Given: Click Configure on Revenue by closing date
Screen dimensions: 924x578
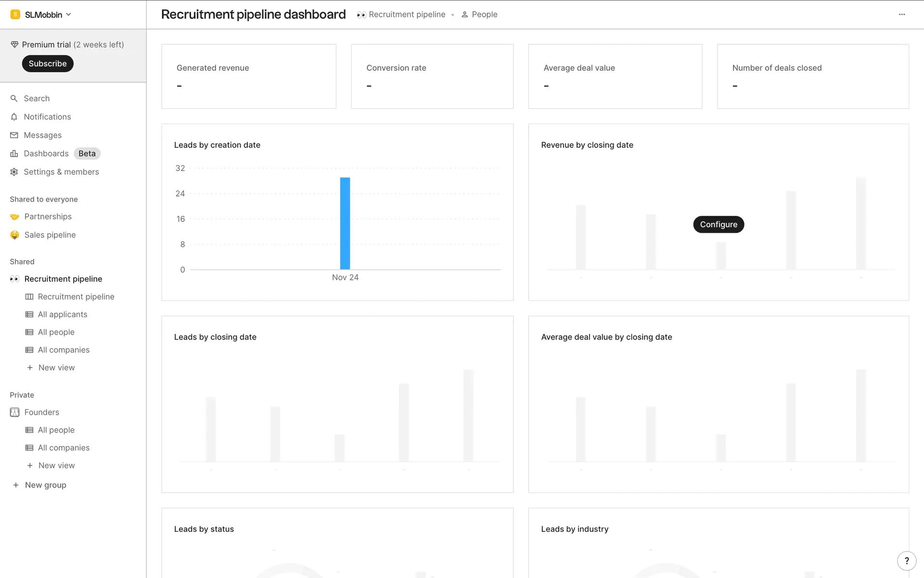Looking at the screenshot, I should coord(719,224).
